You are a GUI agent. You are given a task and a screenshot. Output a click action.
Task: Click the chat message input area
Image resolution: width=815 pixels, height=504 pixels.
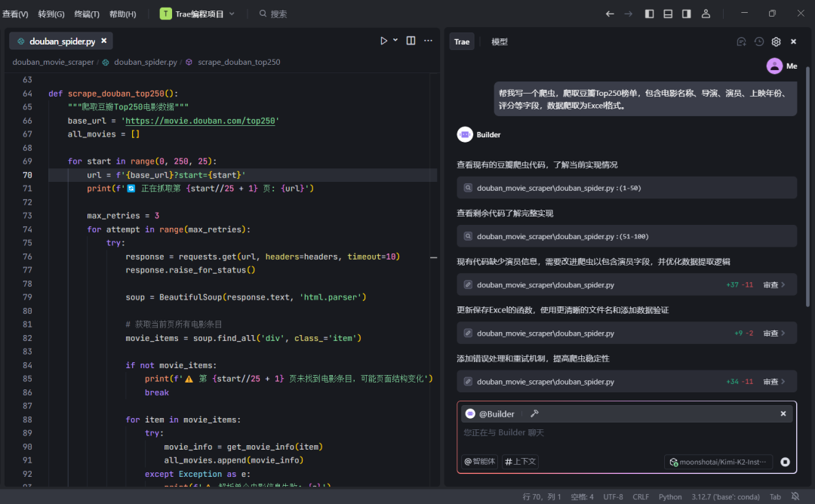(x=626, y=432)
